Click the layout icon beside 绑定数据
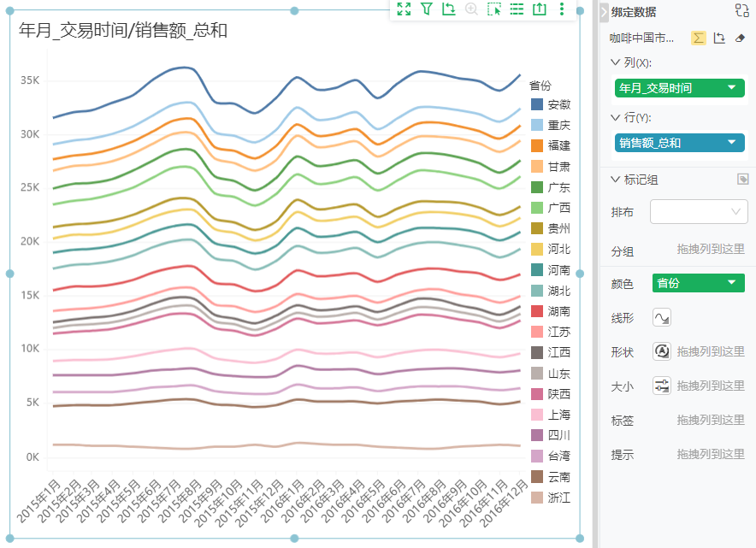The image size is (756, 548). tap(742, 10)
